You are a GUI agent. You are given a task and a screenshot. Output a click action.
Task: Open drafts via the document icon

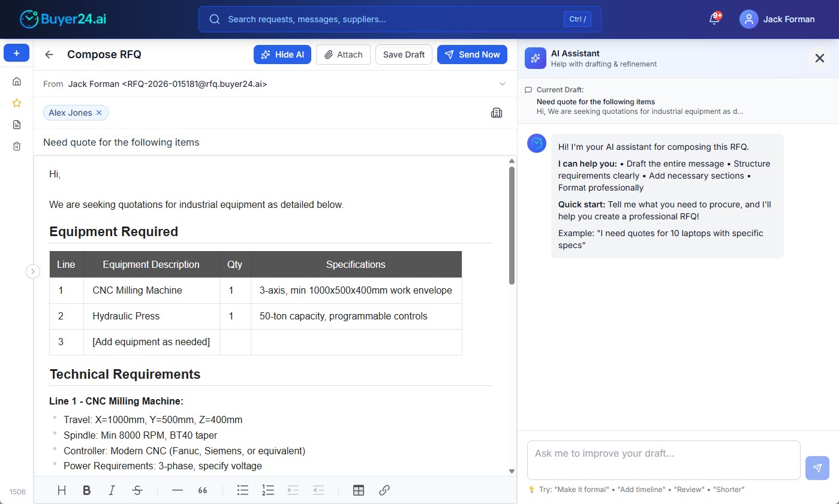pos(17,124)
